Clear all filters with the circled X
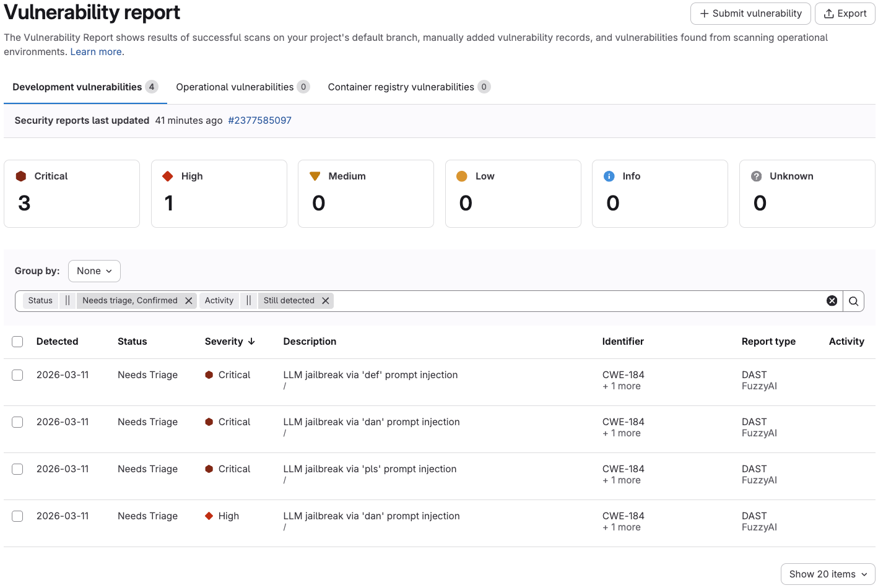 [x=832, y=301]
